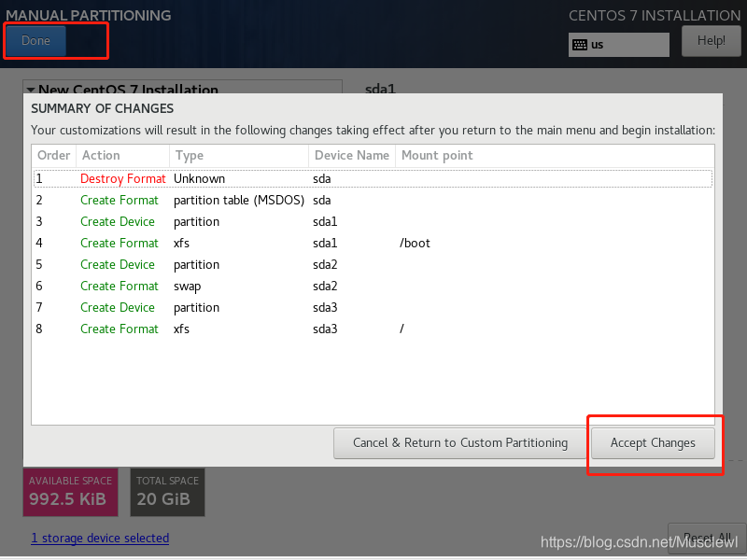Viewport: 747px width, 560px height.
Task: Select row 2 partition table (MSDOS)
Action: (373, 200)
